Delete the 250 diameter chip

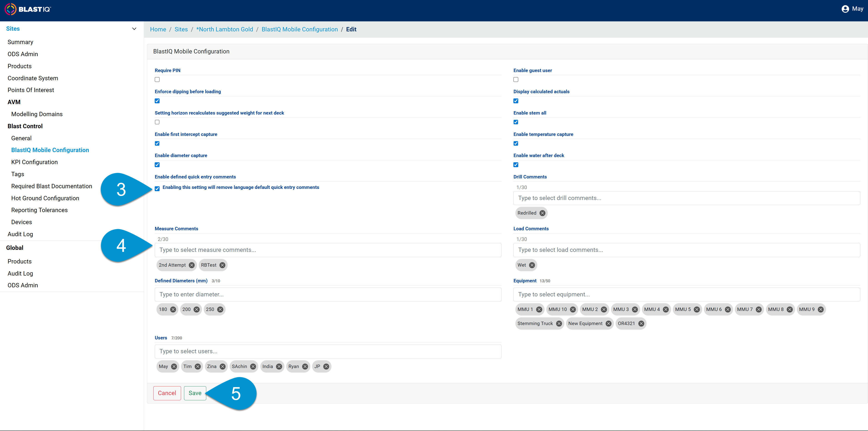220,310
